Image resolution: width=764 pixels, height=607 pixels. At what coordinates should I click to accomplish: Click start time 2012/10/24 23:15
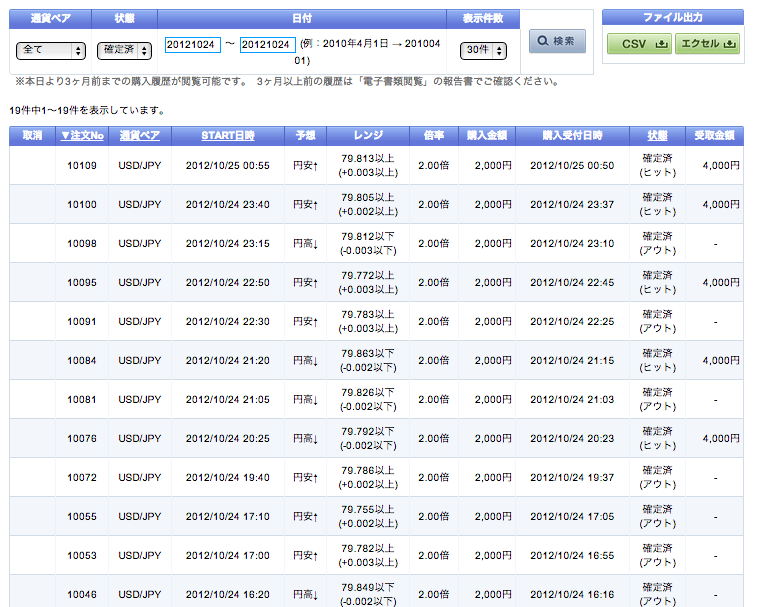coord(228,244)
